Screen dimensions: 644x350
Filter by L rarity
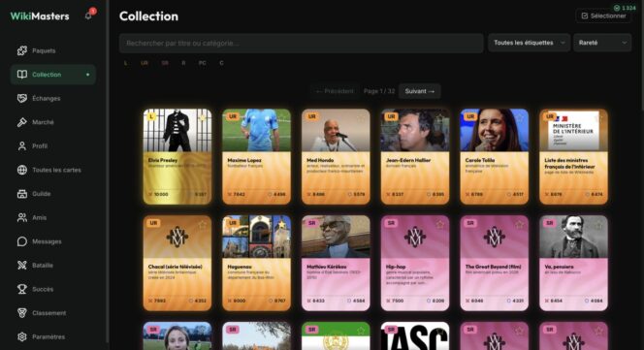tap(126, 63)
